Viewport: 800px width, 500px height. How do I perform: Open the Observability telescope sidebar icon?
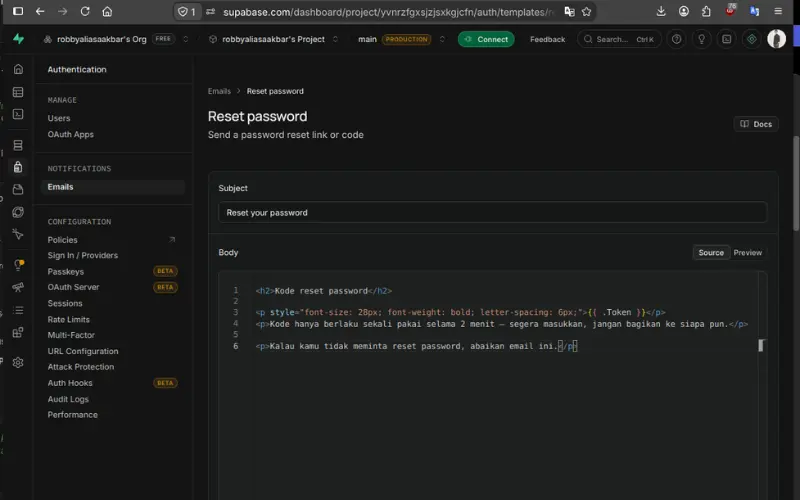pos(18,287)
